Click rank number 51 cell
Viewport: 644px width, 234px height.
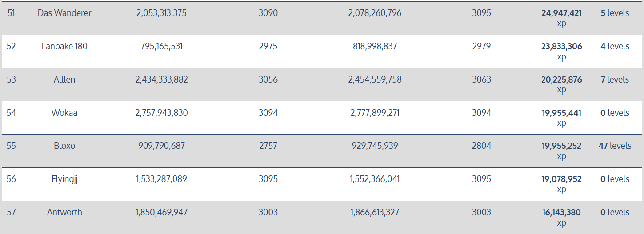coord(11,13)
